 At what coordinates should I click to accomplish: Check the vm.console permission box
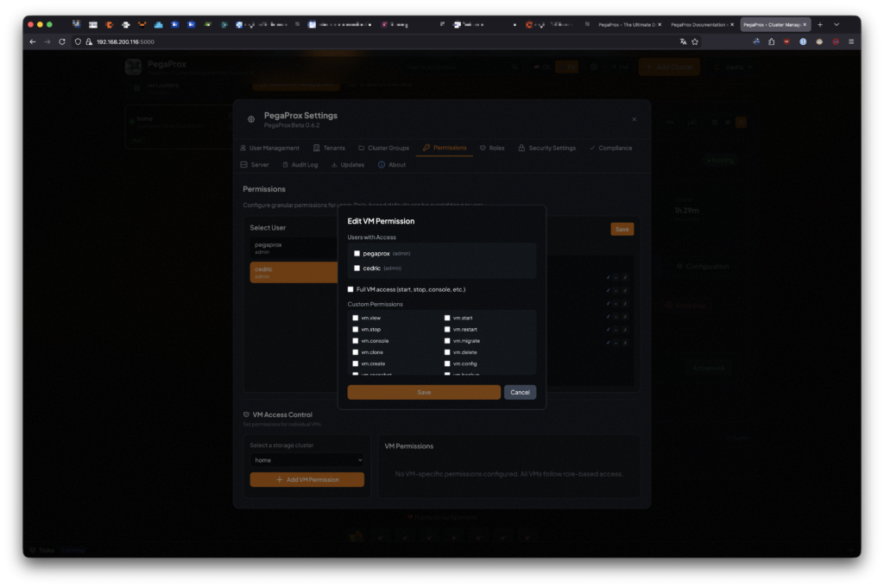[x=356, y=341]
